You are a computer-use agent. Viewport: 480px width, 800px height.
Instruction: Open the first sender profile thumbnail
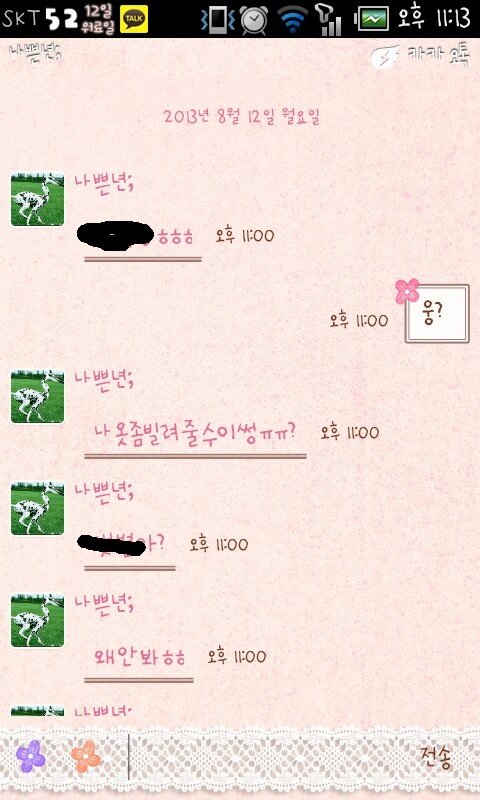tap(38, 199)
